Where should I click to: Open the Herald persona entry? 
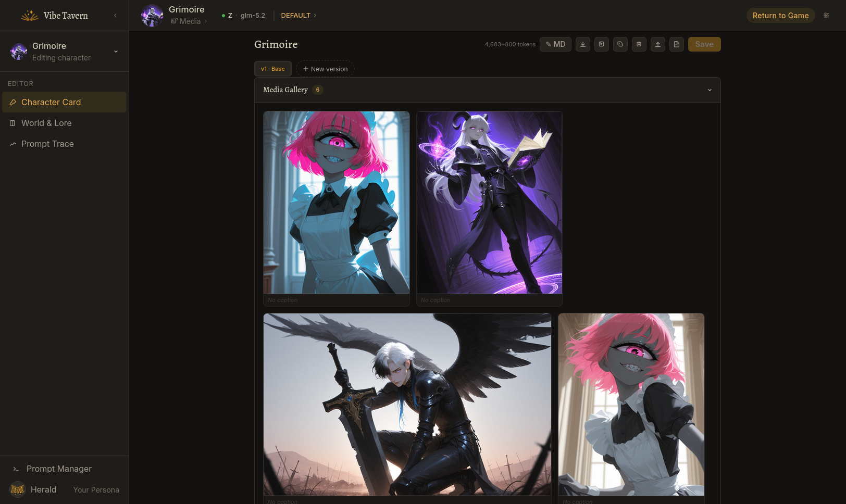click(x=65, y=489)
